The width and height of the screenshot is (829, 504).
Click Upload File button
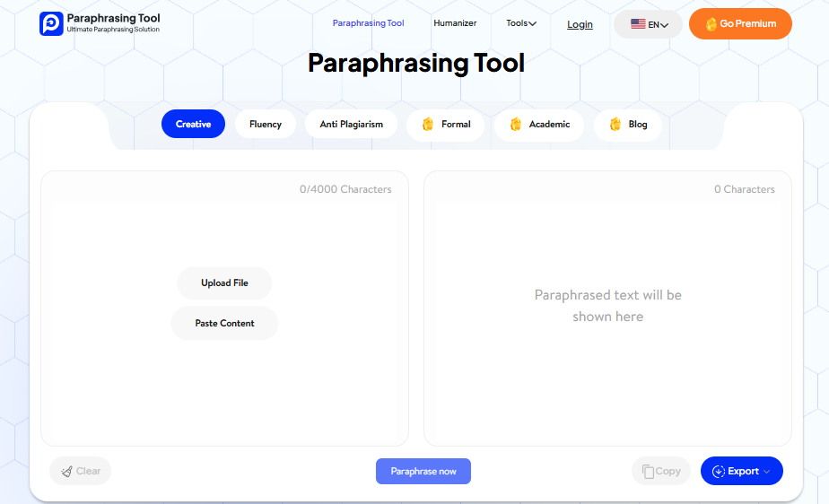pos(224,283)
